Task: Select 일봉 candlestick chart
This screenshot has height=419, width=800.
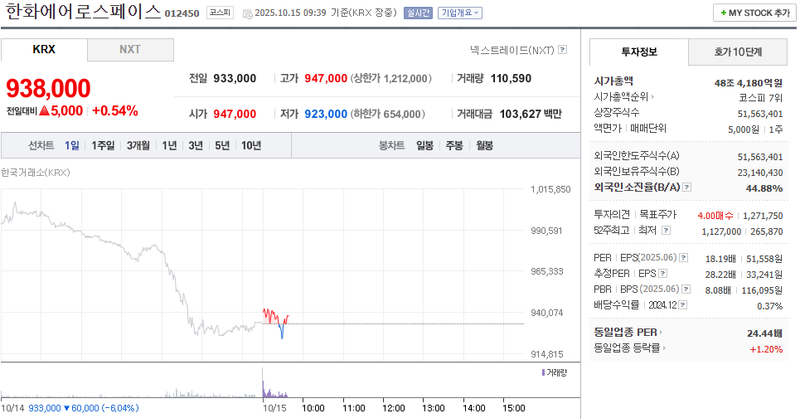Action: (x=425, y=146)
